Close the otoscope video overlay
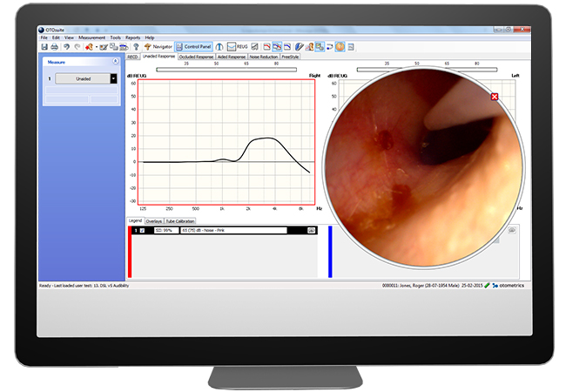The height and width of the screenshot is (392, 566). [x=495, y=97]
